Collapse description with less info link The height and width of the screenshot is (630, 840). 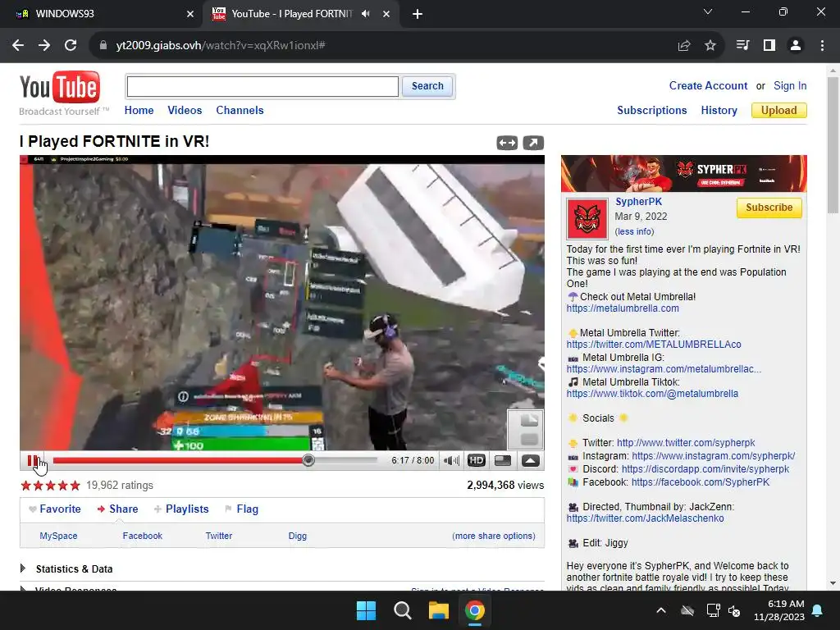[634, 231]
